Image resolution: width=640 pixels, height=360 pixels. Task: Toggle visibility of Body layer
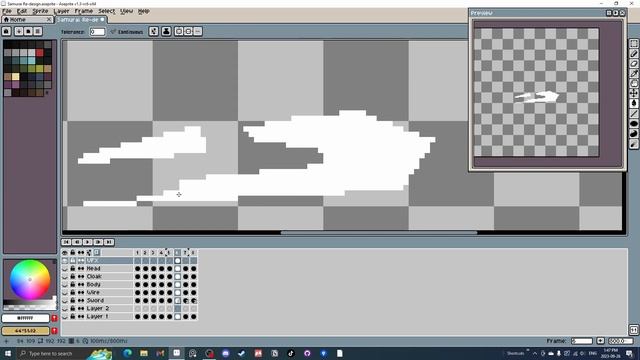pyautogui.click(x=65, y=284)
